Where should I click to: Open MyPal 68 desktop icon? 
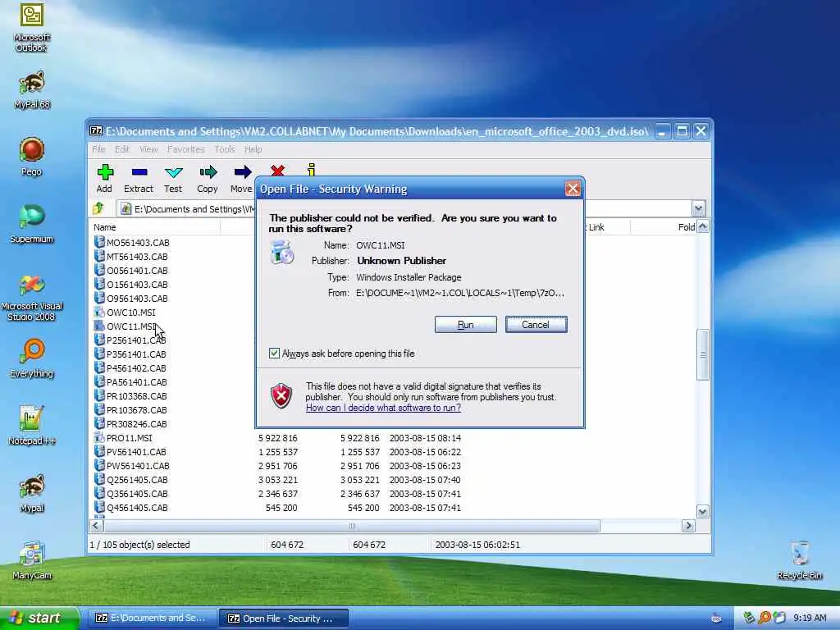pyautogui.click(x=32, y=90)
